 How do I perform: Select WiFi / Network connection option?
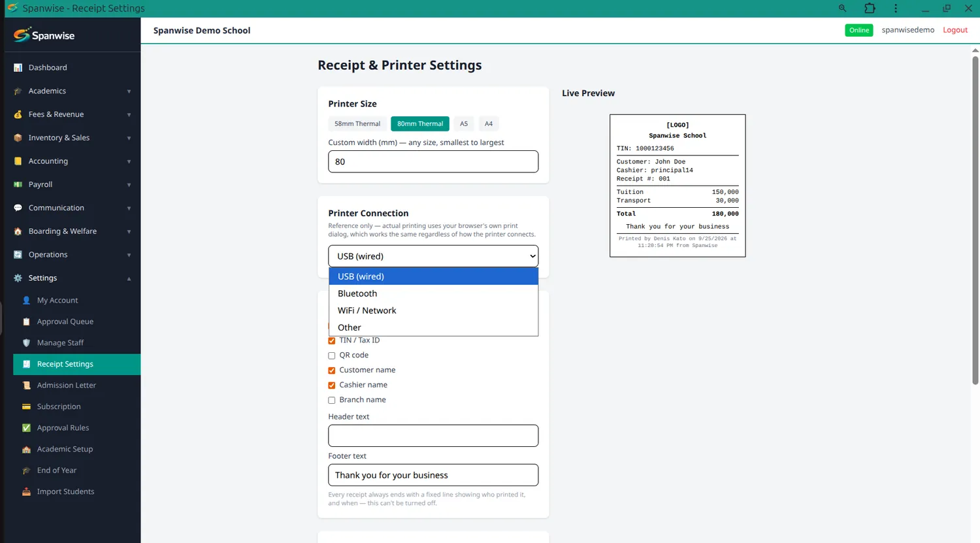[x=433, y=310]
